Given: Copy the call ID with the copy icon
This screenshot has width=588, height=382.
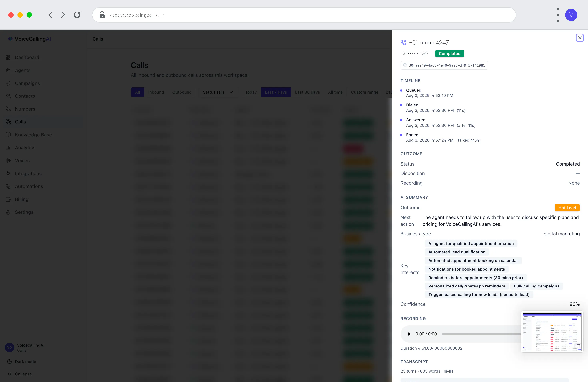Looking at the screenshot, I should click(405, 65).
